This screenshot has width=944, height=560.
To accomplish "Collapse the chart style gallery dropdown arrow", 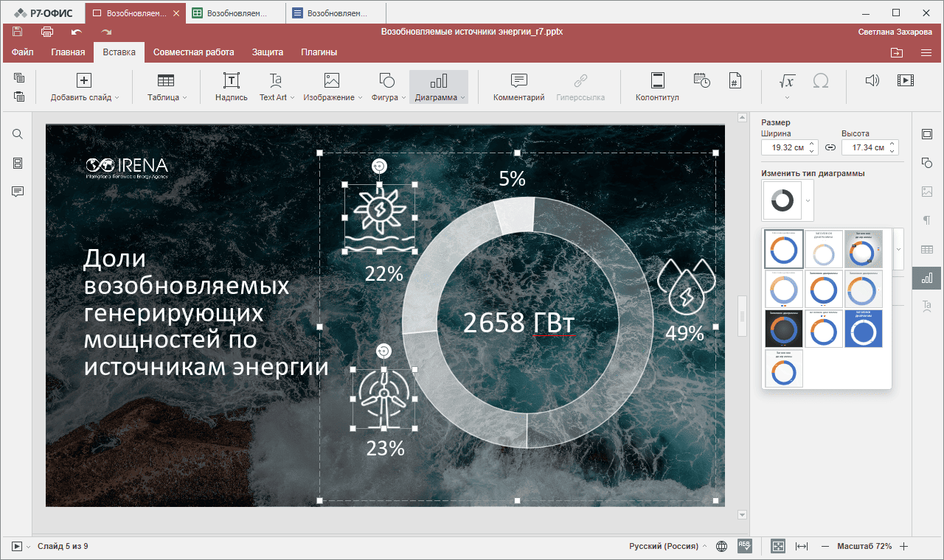I will (898, 249).
